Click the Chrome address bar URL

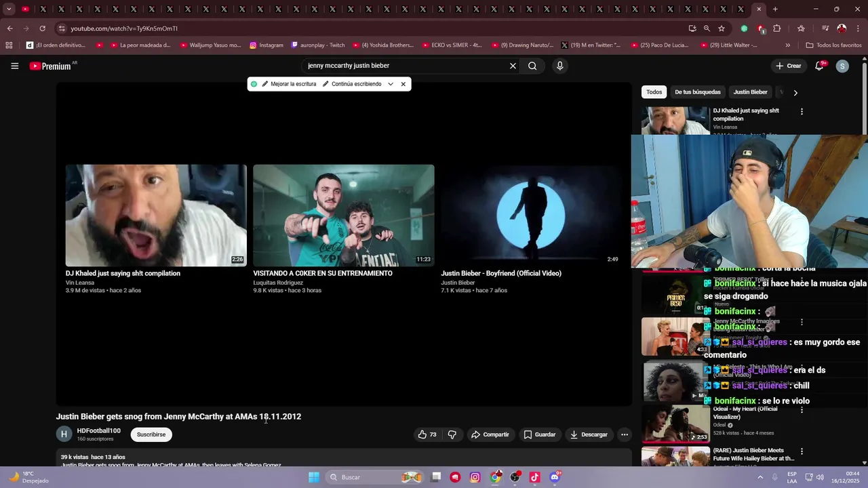pos(124,28)
